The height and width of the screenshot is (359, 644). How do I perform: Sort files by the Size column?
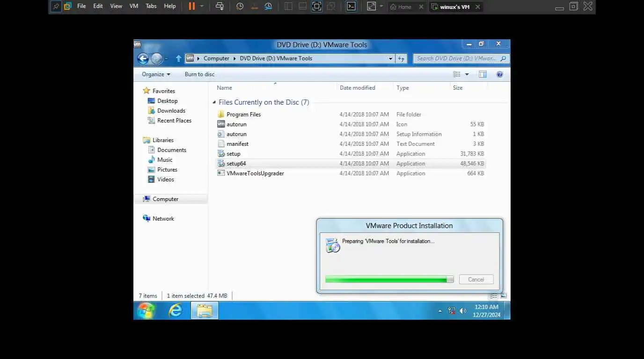click(x=468, y=88)
